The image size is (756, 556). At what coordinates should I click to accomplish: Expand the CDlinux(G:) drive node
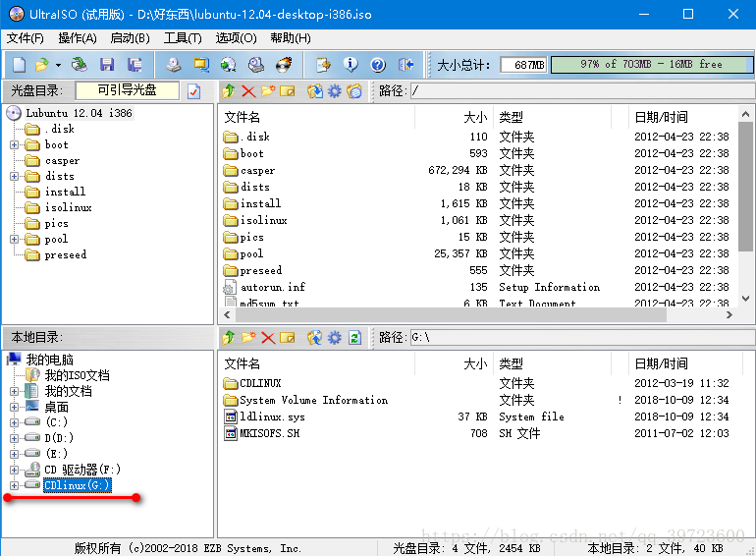[14, 485]
